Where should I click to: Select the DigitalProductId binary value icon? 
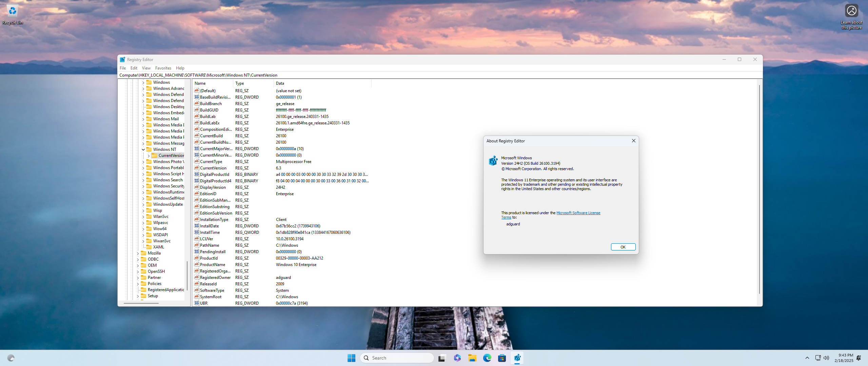(197, 175)
